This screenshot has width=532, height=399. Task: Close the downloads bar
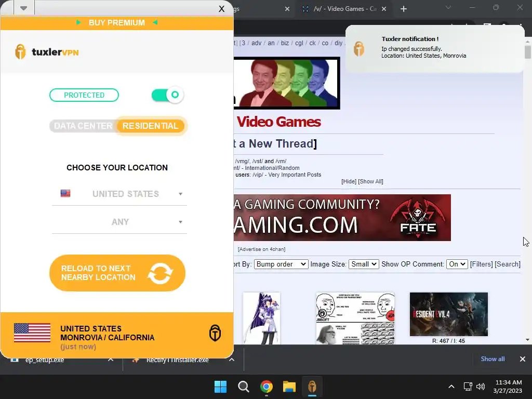tap(523, 359)
